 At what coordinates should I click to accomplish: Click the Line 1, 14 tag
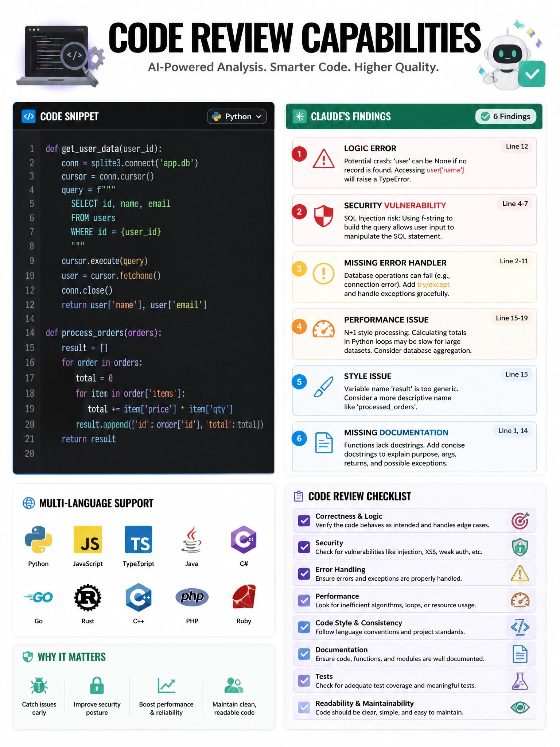point(513,431)
